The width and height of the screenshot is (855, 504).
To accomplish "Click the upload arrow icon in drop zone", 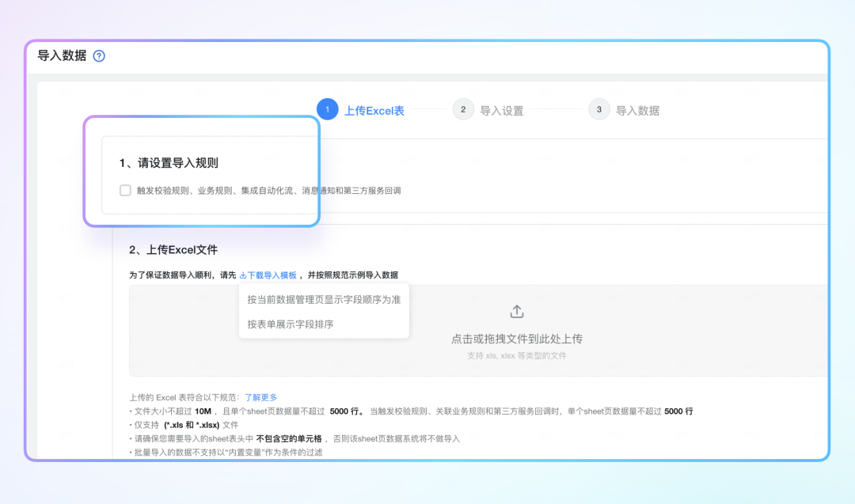I will click(x=516, y=312).
